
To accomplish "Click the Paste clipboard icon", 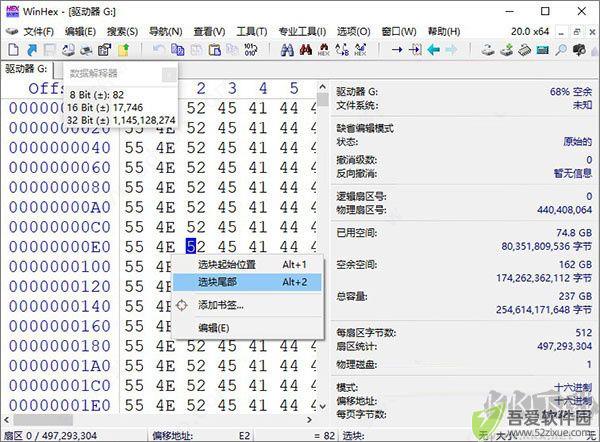I will (x=215, y=50).
